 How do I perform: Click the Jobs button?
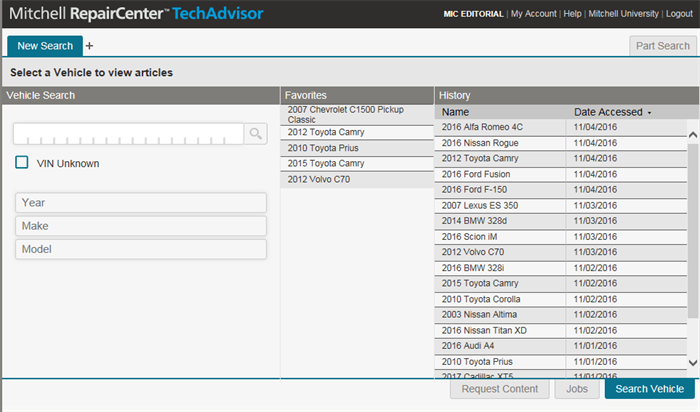click(577, 389)
